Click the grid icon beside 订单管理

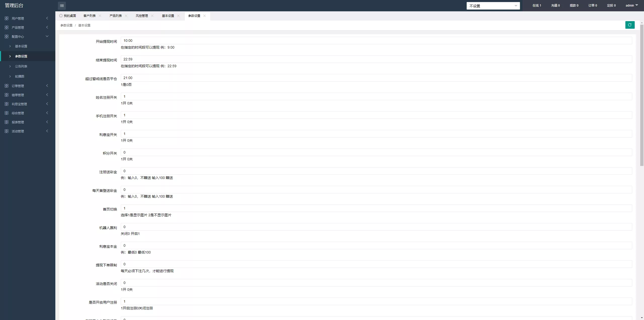pyautogui.click(x=7, y=86)
